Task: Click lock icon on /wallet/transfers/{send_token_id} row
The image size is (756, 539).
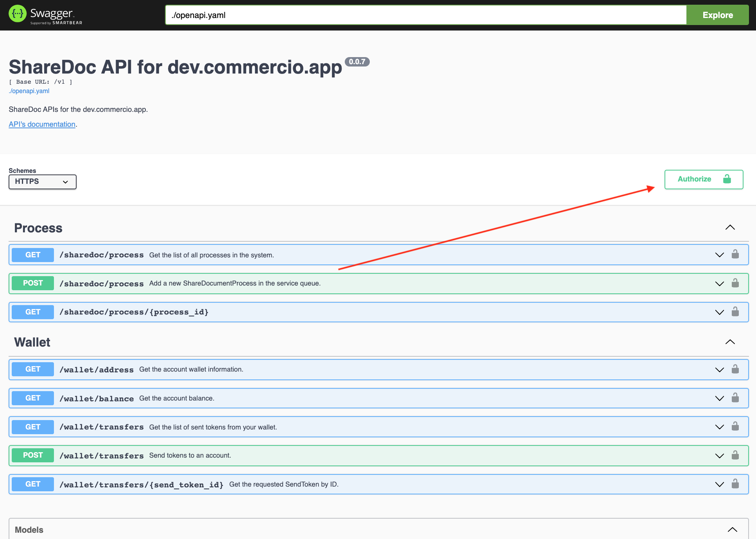Action: [735, 484]
